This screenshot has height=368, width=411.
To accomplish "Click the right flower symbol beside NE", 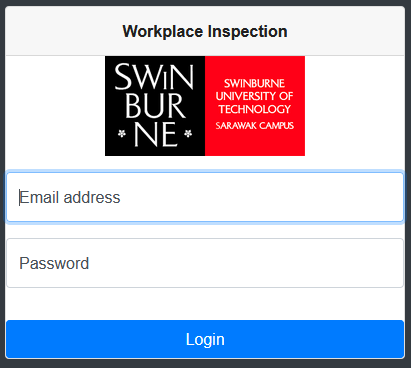I will coord(188,134).
